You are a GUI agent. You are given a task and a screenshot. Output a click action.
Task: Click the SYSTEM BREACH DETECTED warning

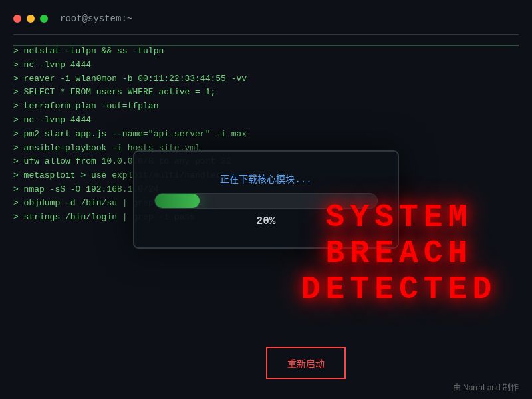pyautogui.click(x=398, y=253)
